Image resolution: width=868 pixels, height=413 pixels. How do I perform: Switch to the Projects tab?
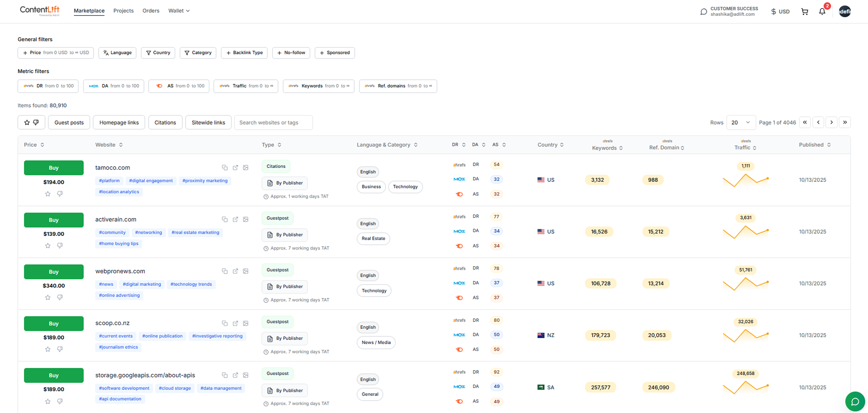point(123,11)
